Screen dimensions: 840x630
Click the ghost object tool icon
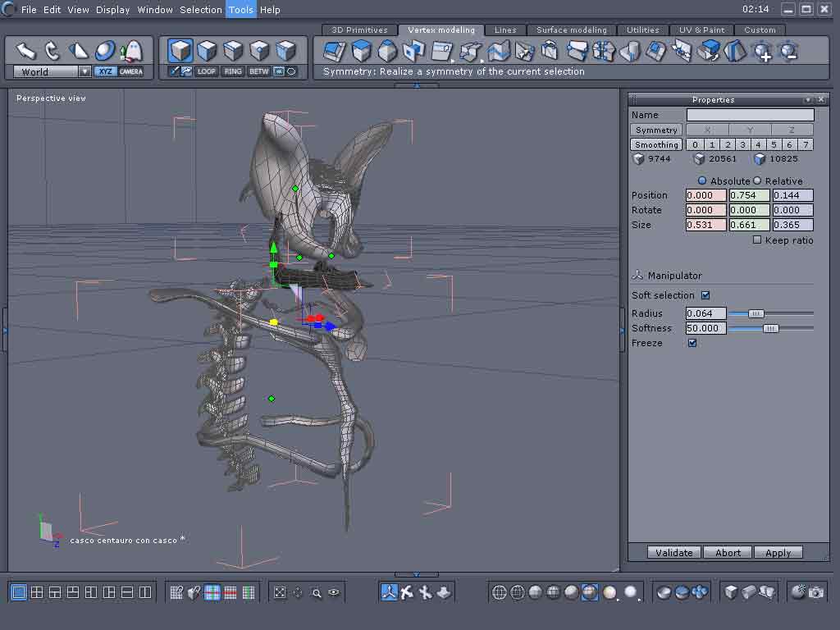pos(132,51)
